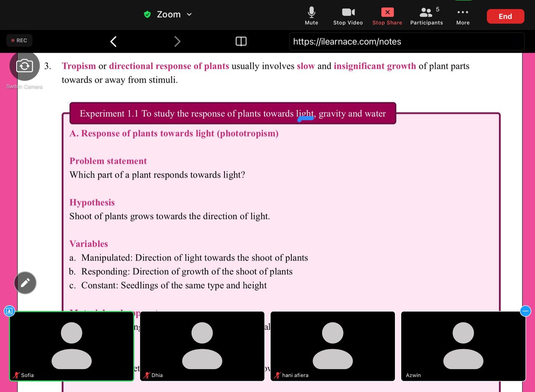Viewport: 535px width, 392px height.
Task: Toggle the gallery view icon above Sofia
Action: pyautogui.click(x=9, y=311)
